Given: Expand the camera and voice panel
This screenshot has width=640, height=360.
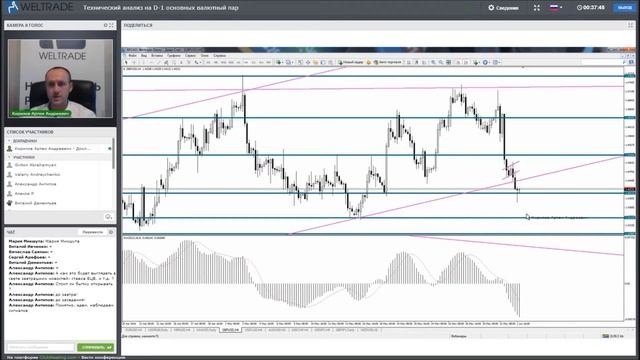Looking at the screenshot, I should tap(111, 25).
